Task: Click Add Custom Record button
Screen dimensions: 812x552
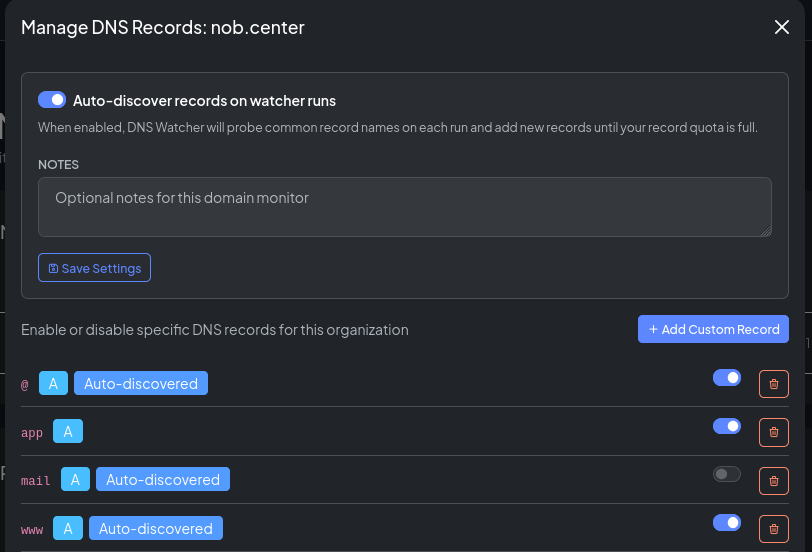Action: [713, 329]
